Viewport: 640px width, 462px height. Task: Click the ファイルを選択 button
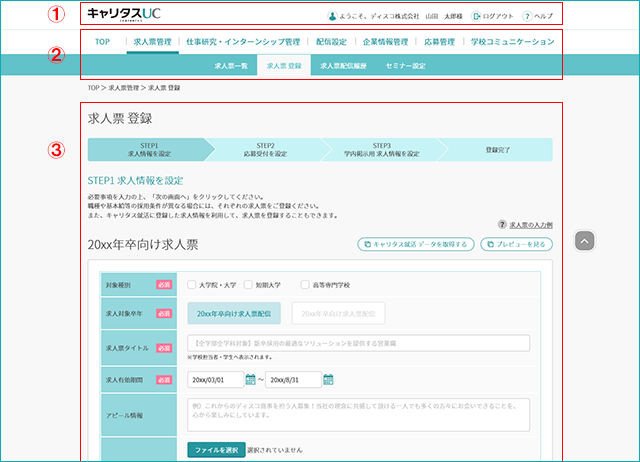216,450
